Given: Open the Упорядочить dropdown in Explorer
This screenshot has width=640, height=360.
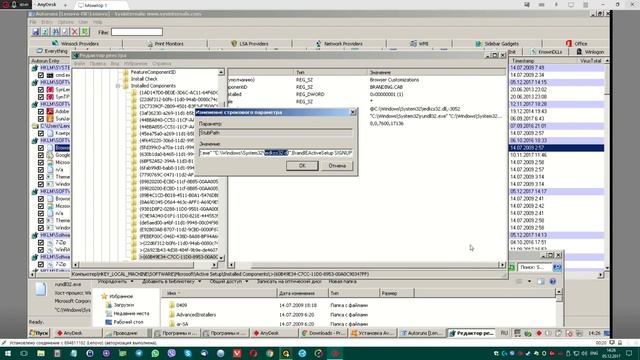Looking at the screenshot, I should [x=116, y=282].
